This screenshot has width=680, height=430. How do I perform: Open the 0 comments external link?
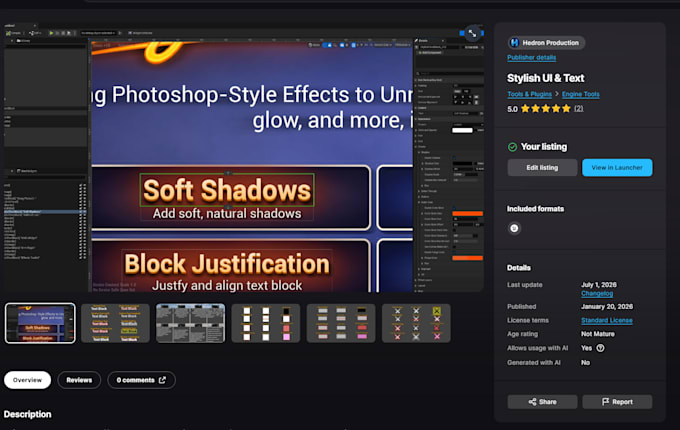pyautogui.click(x=141, y=380)
